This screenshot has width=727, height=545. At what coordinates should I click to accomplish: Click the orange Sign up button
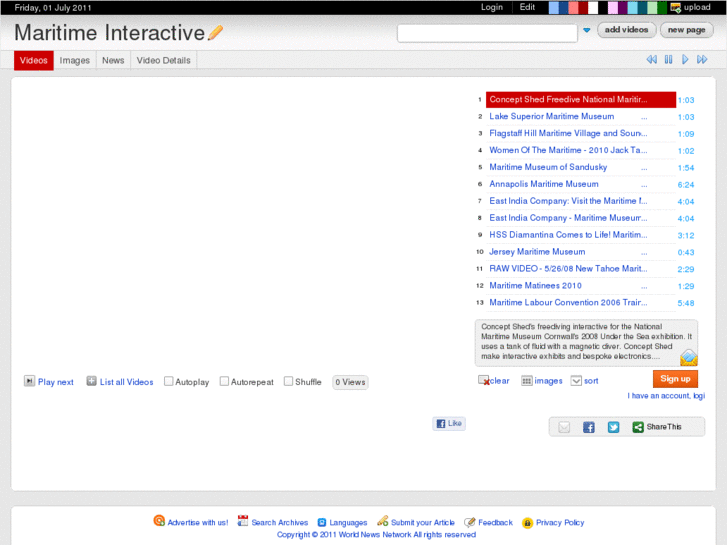pos(675,379)
